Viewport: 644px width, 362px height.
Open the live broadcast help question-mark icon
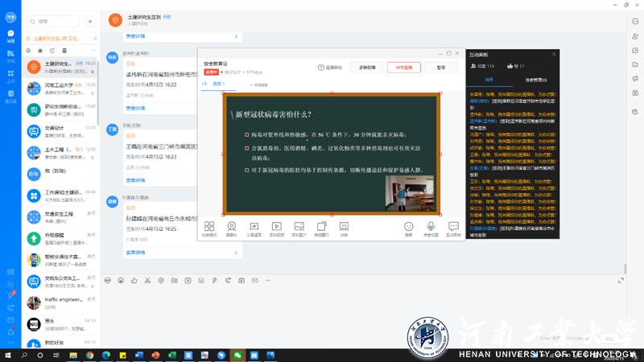321,68
